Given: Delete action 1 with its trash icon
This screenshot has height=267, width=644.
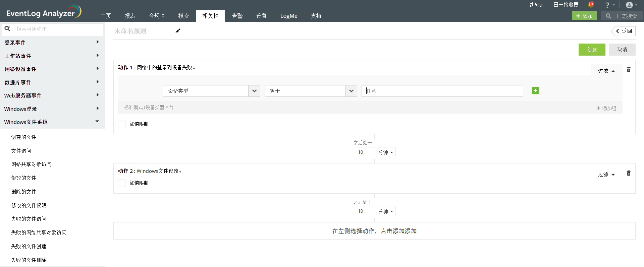Looking at the screenshot, I should click(x=629, y=70).
